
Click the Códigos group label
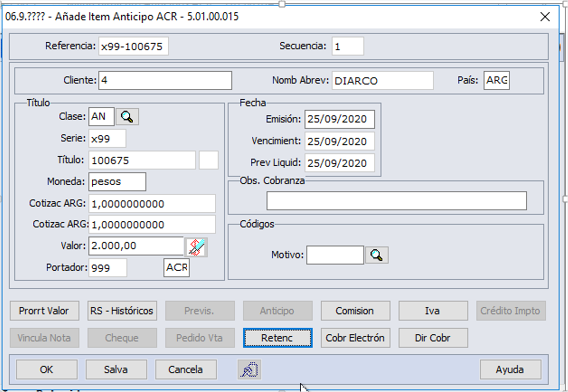click(x=257, y=224)
